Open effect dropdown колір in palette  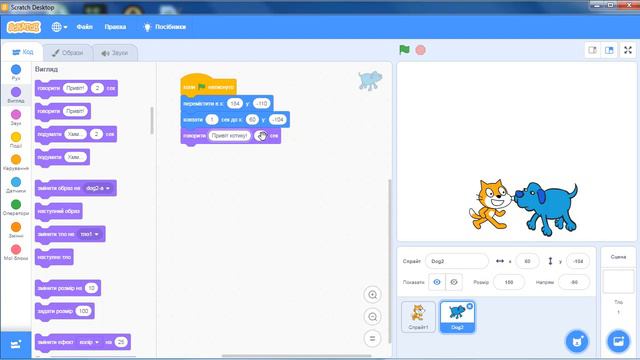pos(89,342)
